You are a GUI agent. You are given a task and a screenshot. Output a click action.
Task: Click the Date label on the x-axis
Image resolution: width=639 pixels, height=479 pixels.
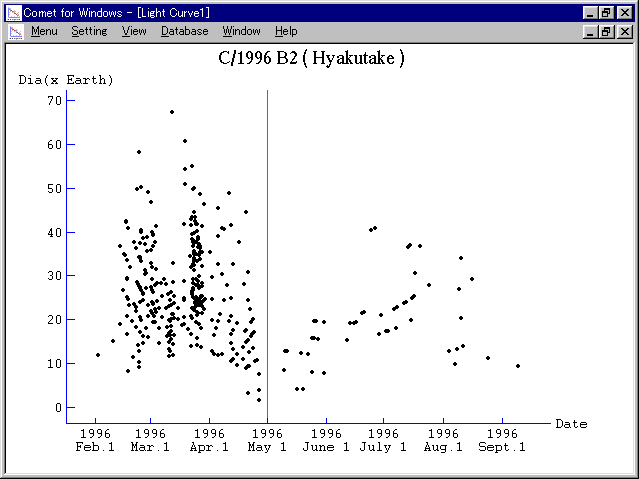571,424
